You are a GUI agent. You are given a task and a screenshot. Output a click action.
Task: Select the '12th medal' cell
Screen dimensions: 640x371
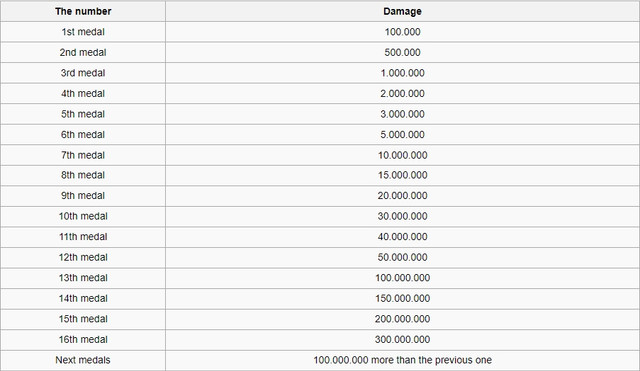(83, 257)
